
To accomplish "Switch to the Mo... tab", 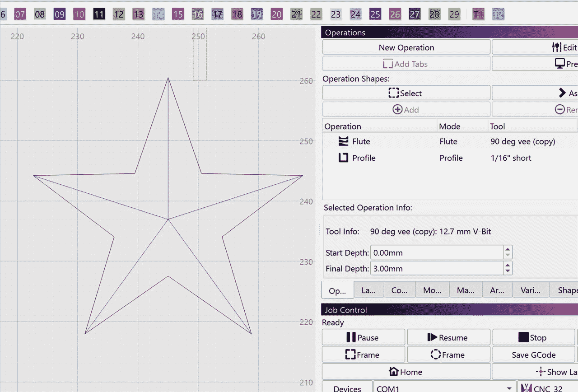I will (x=432, y=290).
